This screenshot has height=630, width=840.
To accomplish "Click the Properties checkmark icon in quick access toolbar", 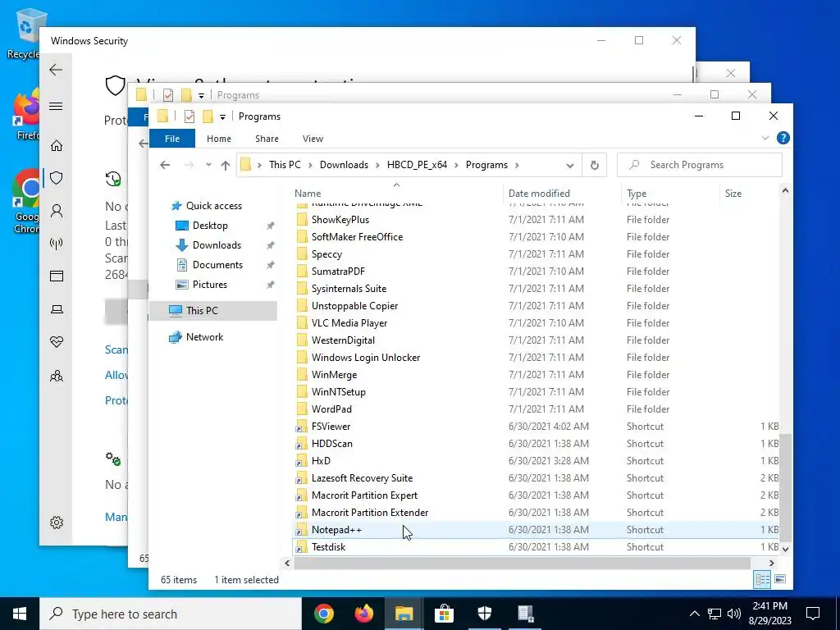I will (x=189, y=116).
